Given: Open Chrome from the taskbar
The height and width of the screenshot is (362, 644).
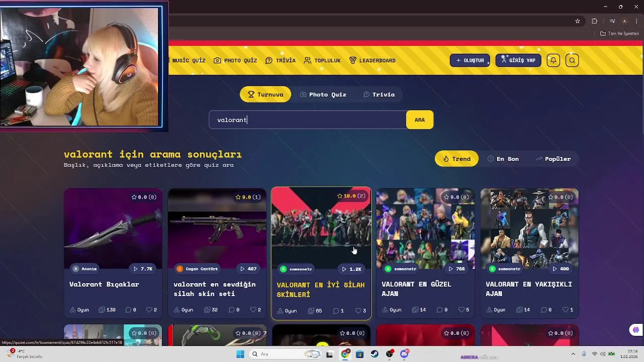Looking at the screenshot, I should click(345, 354).
